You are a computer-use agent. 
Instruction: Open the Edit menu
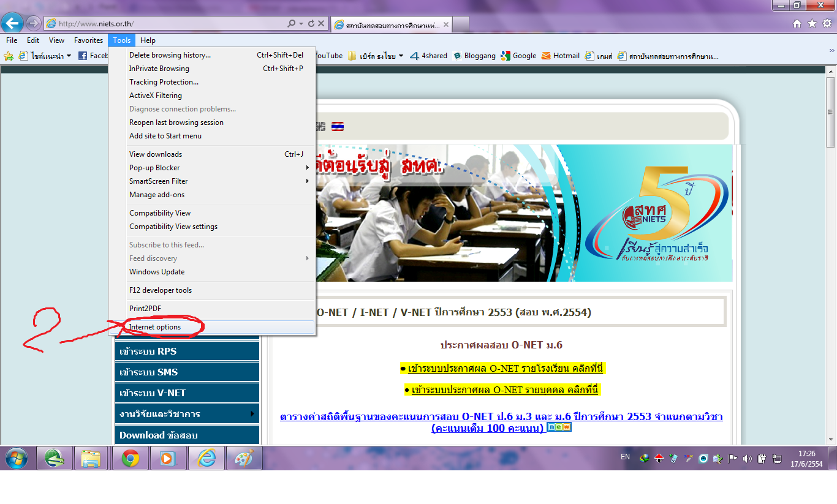[x=33, y=40]
